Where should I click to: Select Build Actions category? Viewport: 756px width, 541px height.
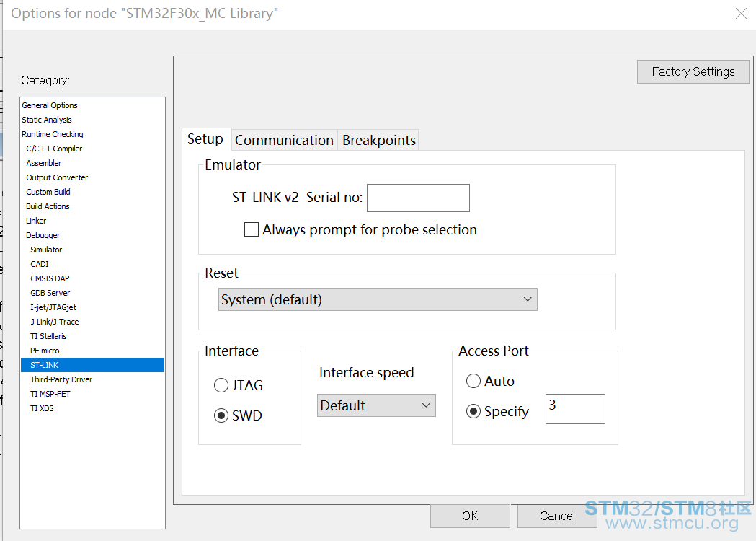pos(92,206)
